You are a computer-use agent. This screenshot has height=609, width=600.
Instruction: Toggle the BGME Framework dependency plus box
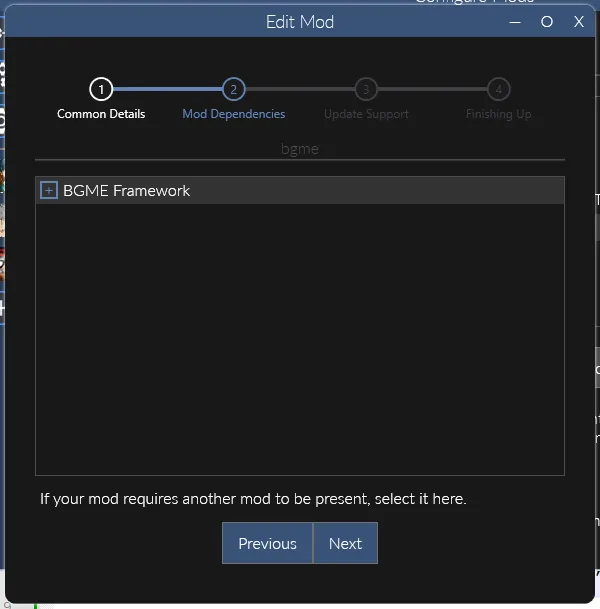click(49, 190)
